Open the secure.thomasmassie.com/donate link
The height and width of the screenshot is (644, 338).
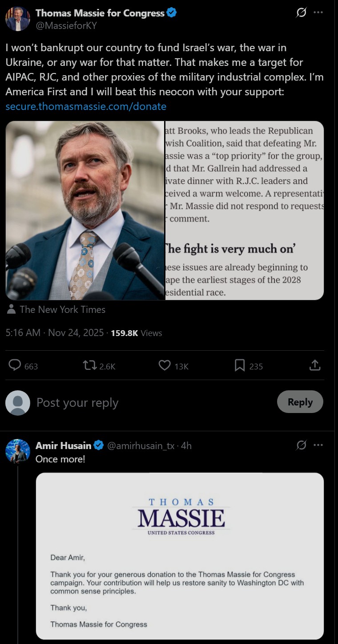point(86,106)
